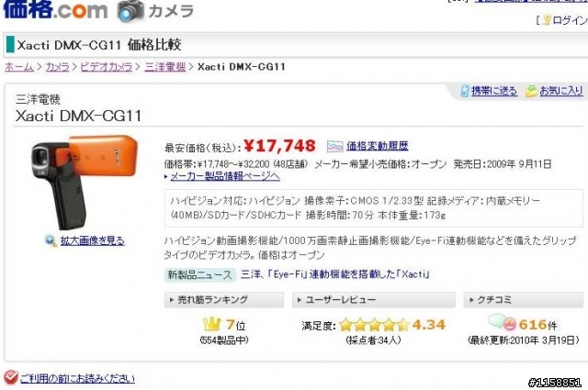Open ビデオカメラ breadcrumb link
Image resolution: width=588 pixels, height=390 pixels.
point(107,67)
